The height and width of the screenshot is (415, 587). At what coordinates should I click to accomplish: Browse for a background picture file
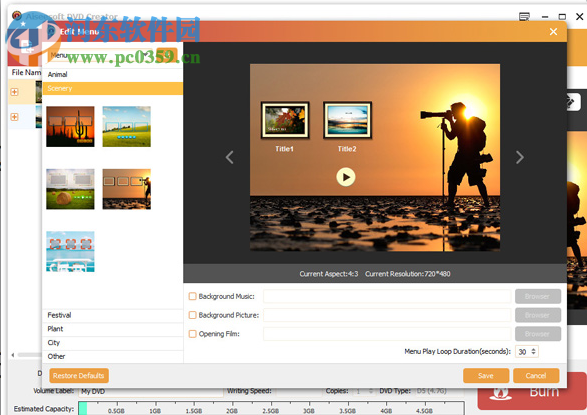538,315
